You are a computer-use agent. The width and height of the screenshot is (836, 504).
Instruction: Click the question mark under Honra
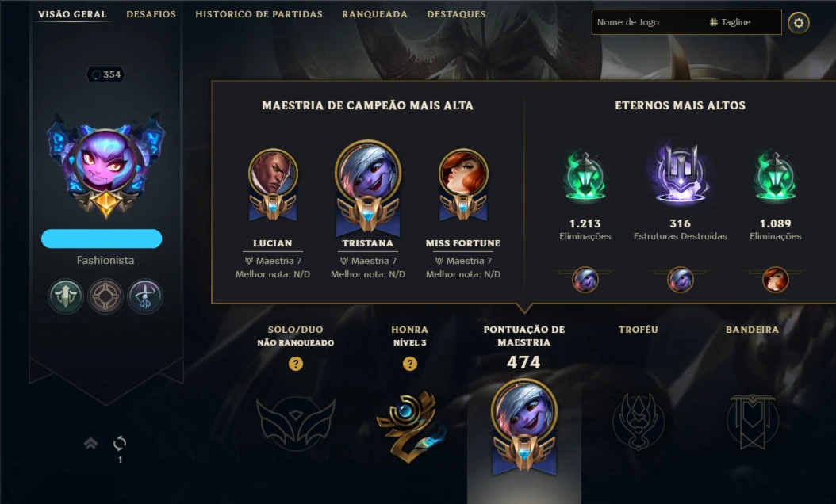[x=409, y=364]
